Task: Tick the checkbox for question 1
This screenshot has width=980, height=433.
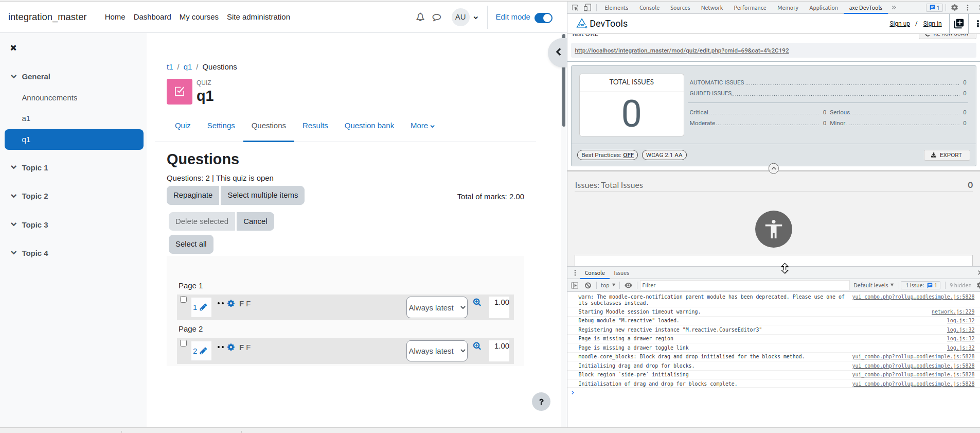Action: [183, 300]
